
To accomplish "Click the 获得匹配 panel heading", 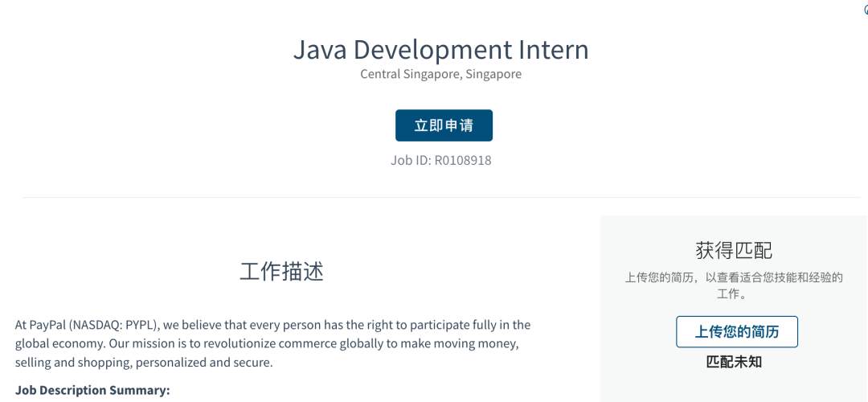I will click(734, 250).
